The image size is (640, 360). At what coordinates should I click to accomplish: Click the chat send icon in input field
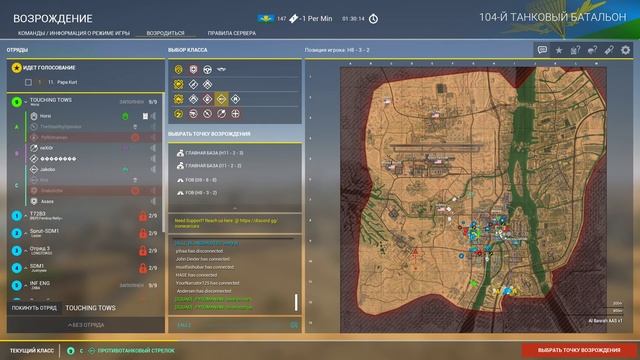tap(293, 325)
